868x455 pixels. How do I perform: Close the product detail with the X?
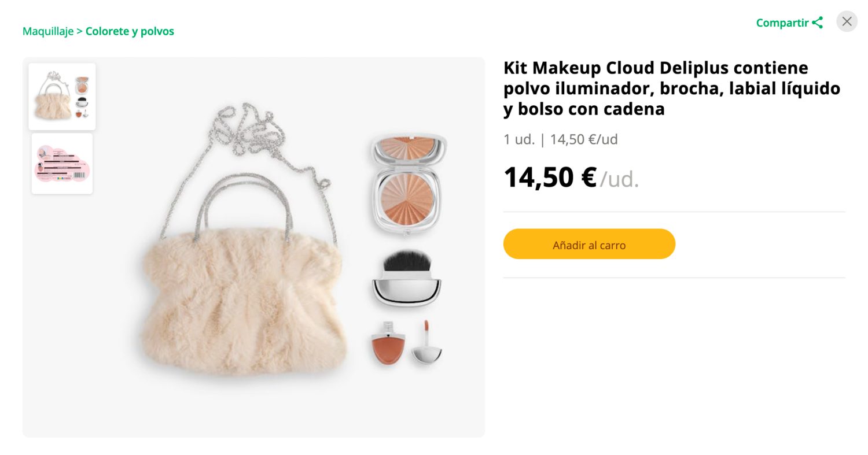pyautogui.click(x=847, y=21)
